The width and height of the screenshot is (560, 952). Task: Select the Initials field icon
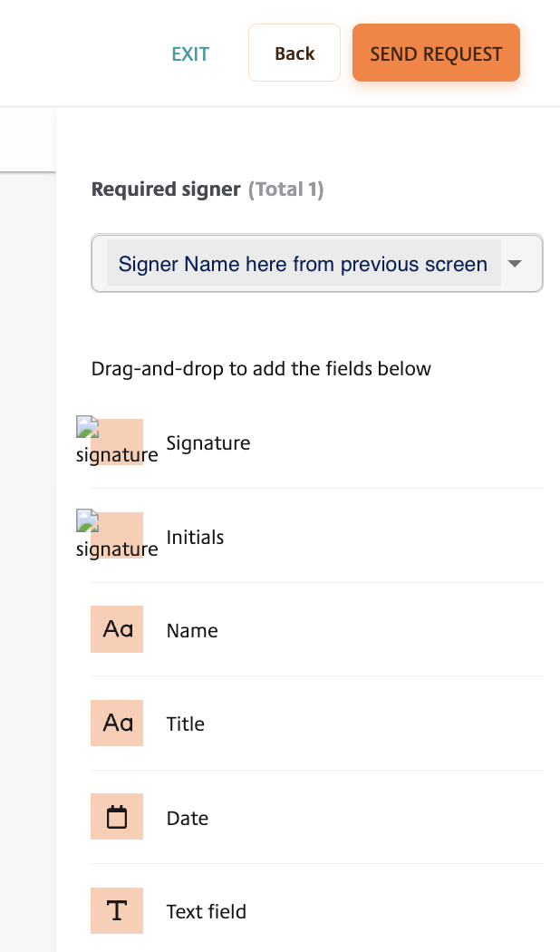[117, 535]
